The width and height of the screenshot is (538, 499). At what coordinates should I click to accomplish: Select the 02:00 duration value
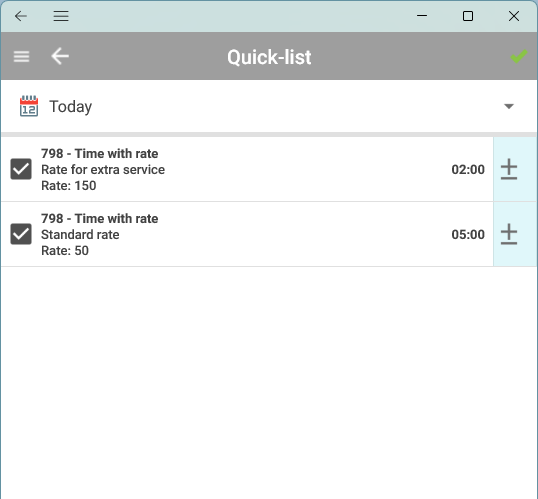tap(468, 170)
